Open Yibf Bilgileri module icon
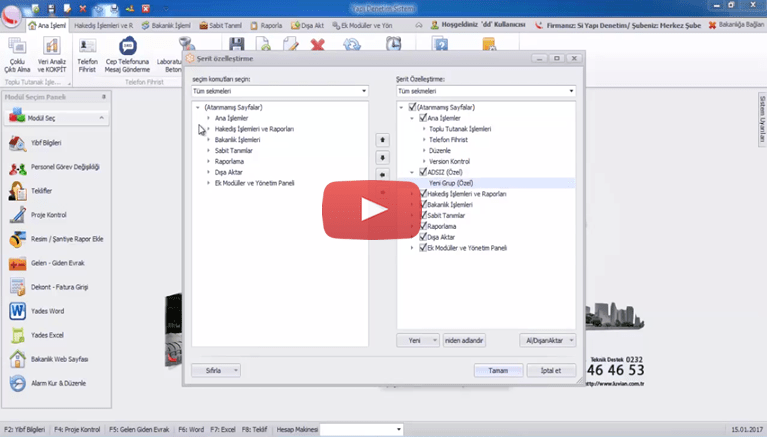Image resolution: width=767 pixels, height=437 pixels. (17, 143)
